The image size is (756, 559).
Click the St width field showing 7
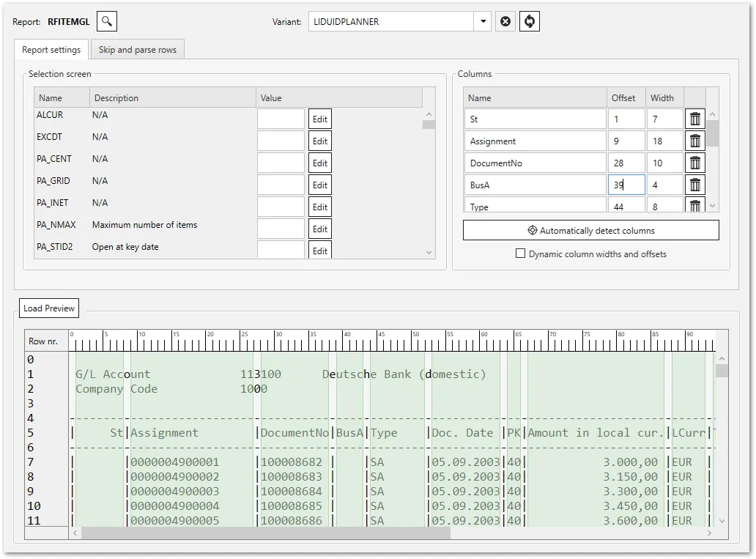(x=665, y=119)
